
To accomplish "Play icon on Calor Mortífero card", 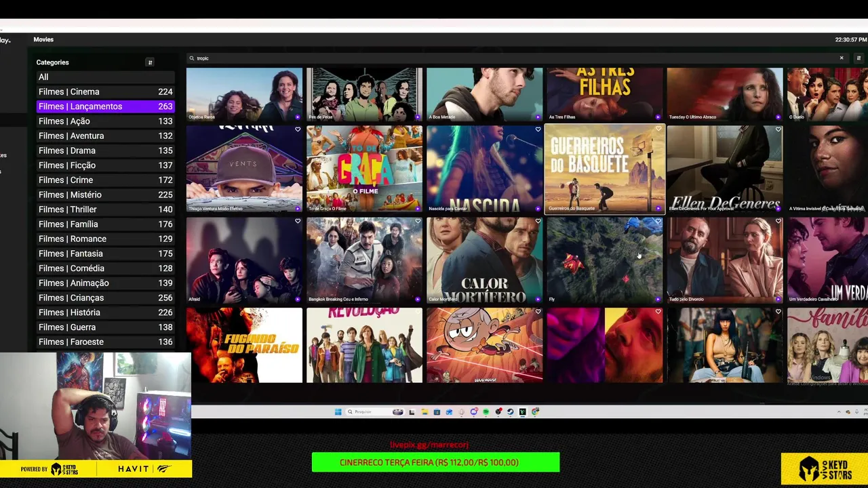I will (537, 299).
